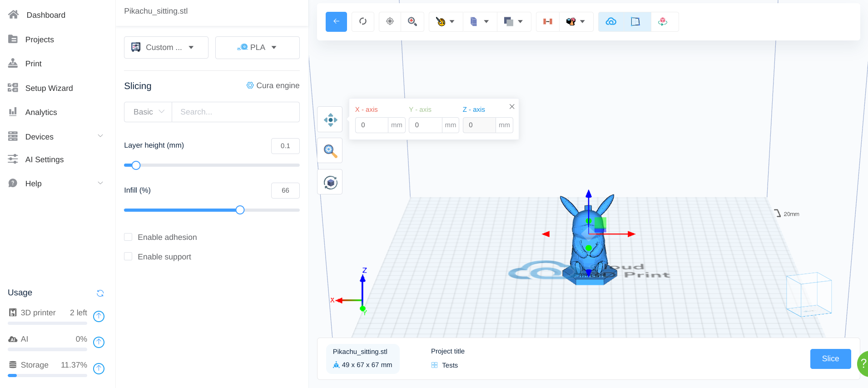Click the center target view icon
Image resolution: width=868 pixels, height=388 pixels.
pyautogui.click(x=390, y=21)
